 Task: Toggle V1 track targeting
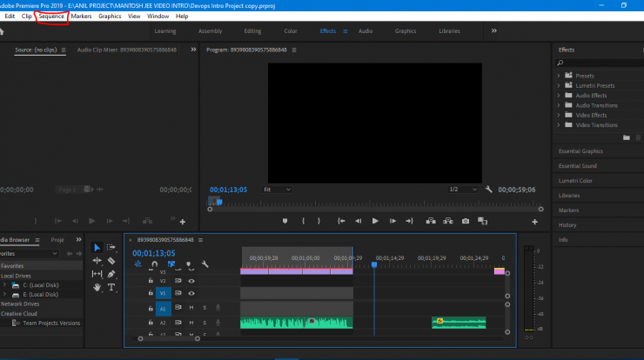[163, 293]
